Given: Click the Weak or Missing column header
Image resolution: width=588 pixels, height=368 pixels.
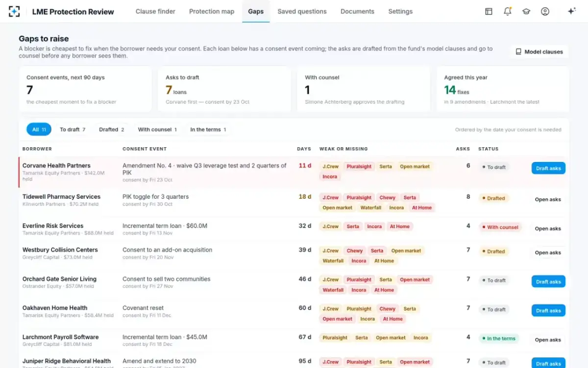Looking at the screenshot, I should [343, 149].
